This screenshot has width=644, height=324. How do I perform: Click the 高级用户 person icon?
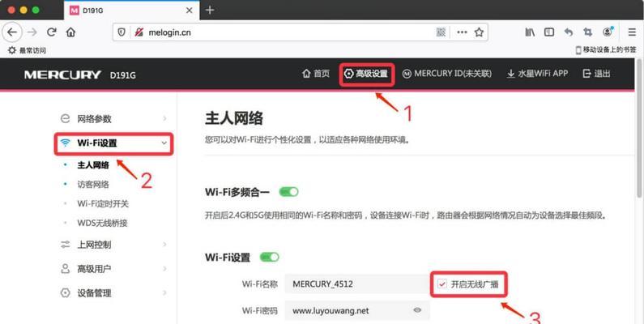pos(65,269)
